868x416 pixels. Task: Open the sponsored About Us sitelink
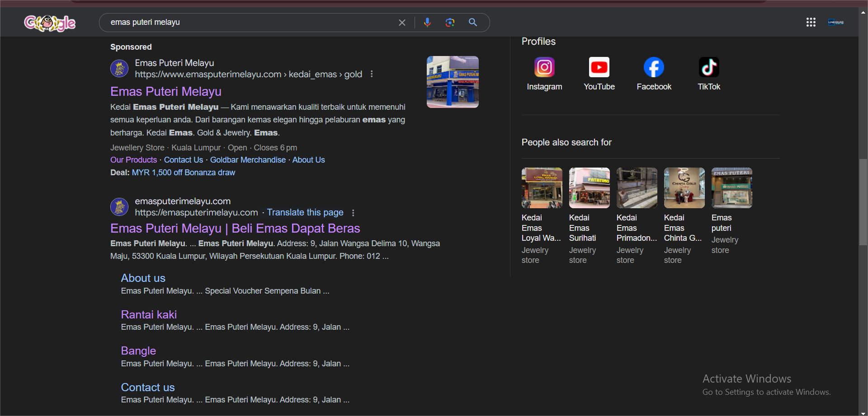coord(308,160)
